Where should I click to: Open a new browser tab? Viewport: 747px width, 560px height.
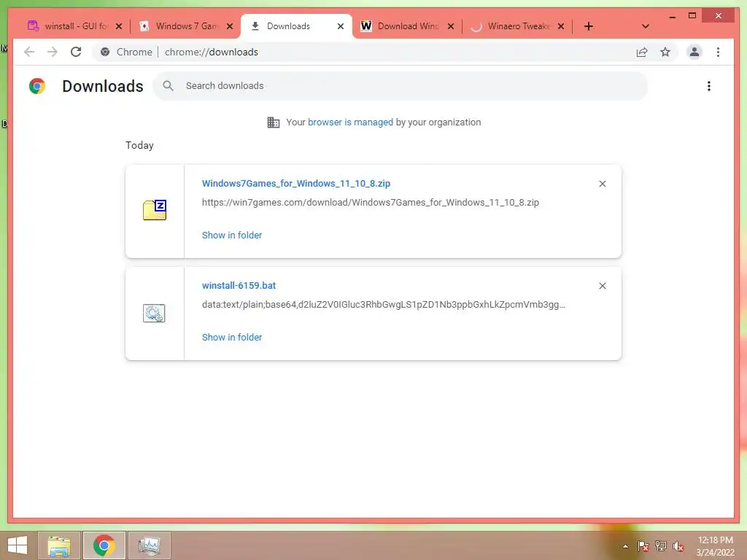pyautogui.click(x=589, y=26)
